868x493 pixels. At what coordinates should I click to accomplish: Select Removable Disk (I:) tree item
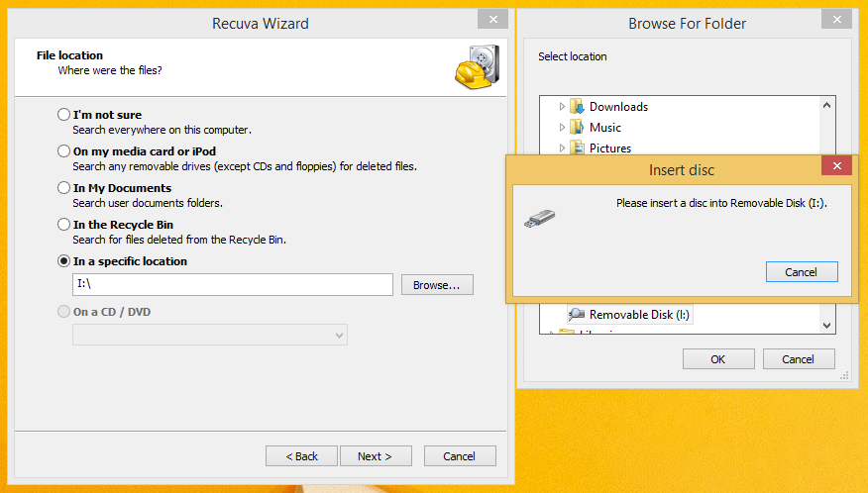(x=639, y=314)
